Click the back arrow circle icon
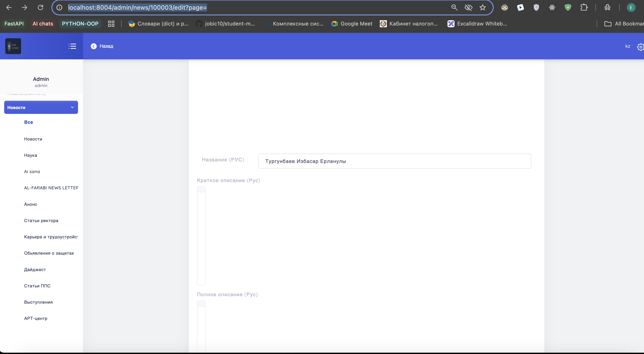 (x=93, y=46)
